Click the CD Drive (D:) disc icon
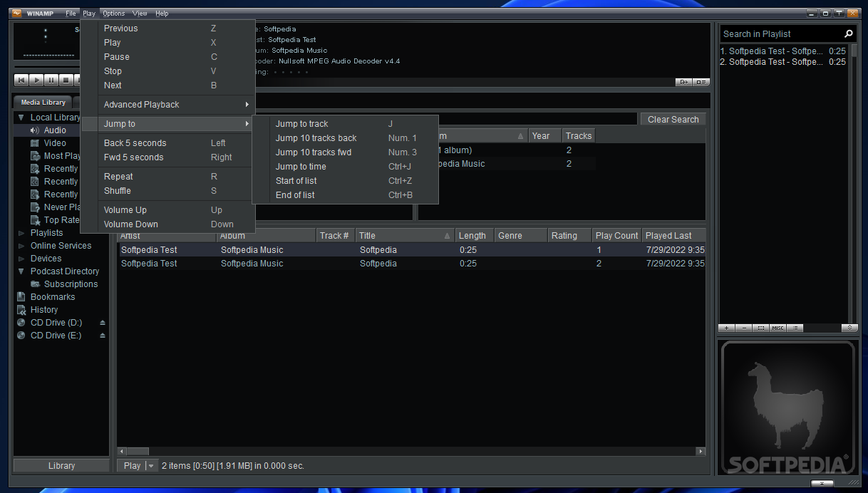Screen dimensions: 868x493 (x=21, y=323)
